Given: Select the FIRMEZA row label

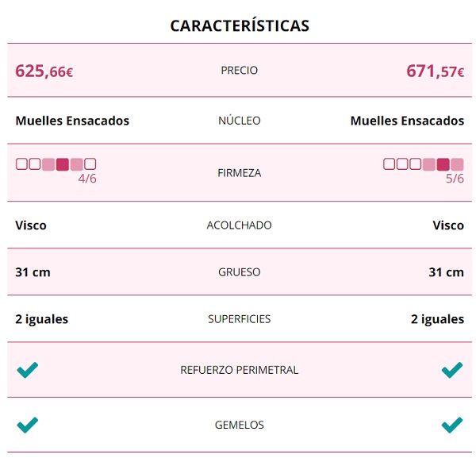Looking at the screenshot, I should (x=239, y=173).
